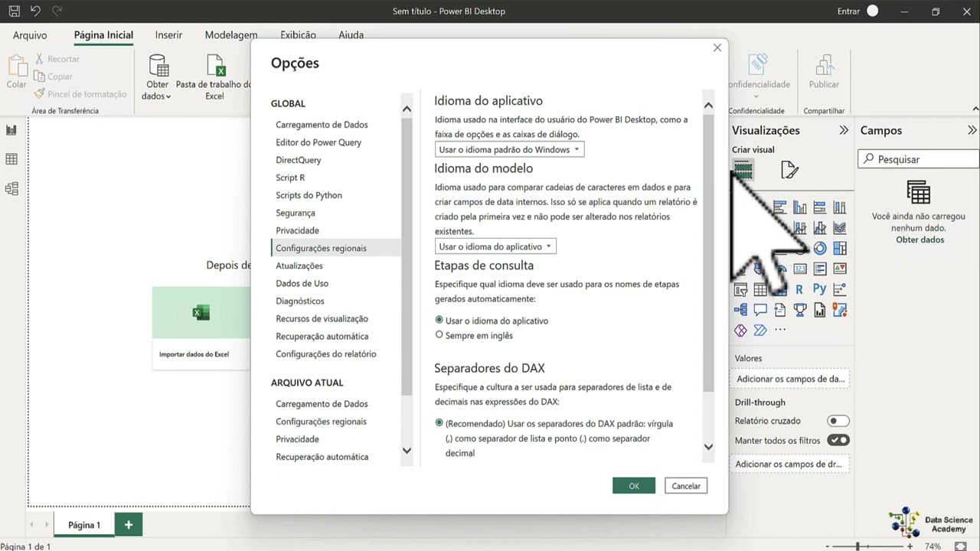Image resolution: width=980 pixels, height=551 pixels.
Task: Pick the key influencers visual
Action: (x=840, y=289)
